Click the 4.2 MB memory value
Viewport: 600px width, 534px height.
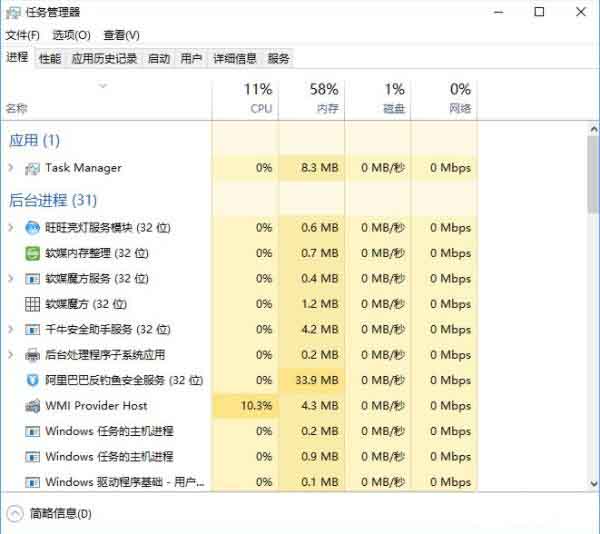pyautogui.click(x=320, y=330)
